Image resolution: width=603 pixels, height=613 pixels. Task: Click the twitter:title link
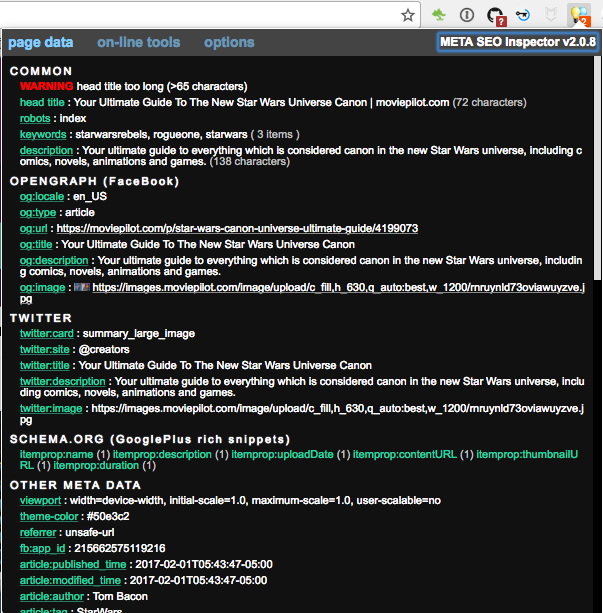(45, 366)
